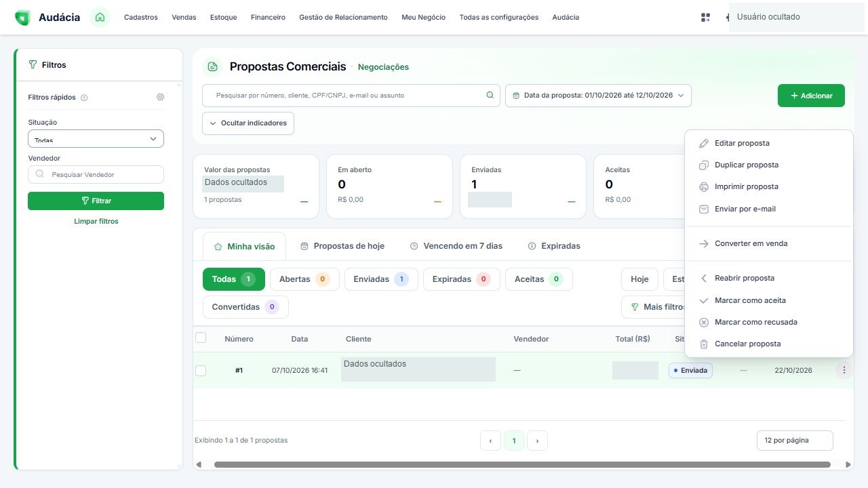Click the Negociações link
Screen dimensions: 868x488
[x=383, y=67]
